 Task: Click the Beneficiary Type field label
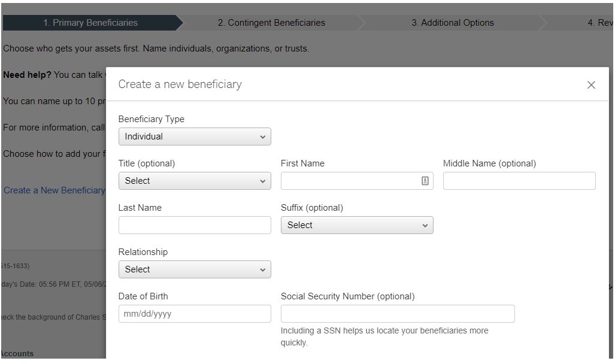pyautogui.click(x=152, y=119)
